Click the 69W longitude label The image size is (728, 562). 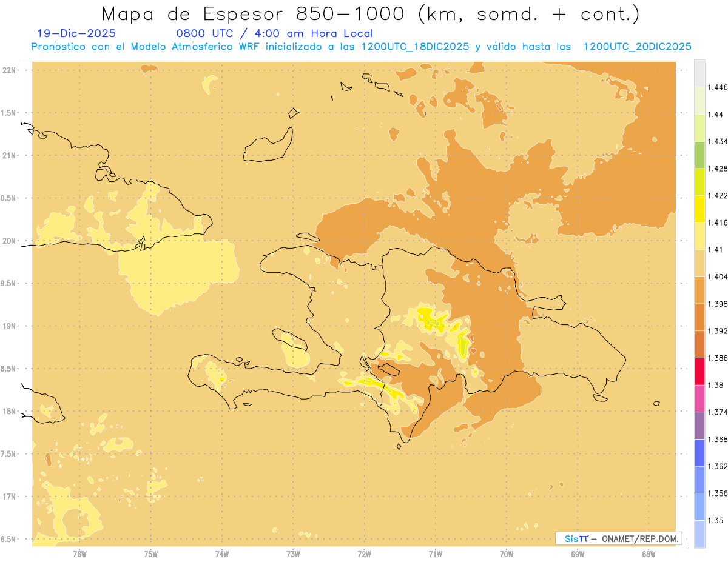click(578, 554)
